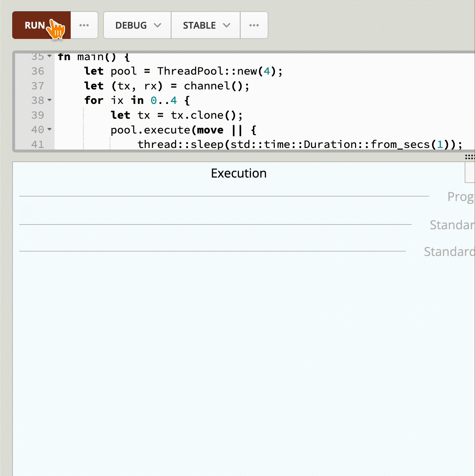Image resolution: width=475 pixels, height=476 pixels.
Task: Open the run options ellipsis menu
Action: [84, 25]
